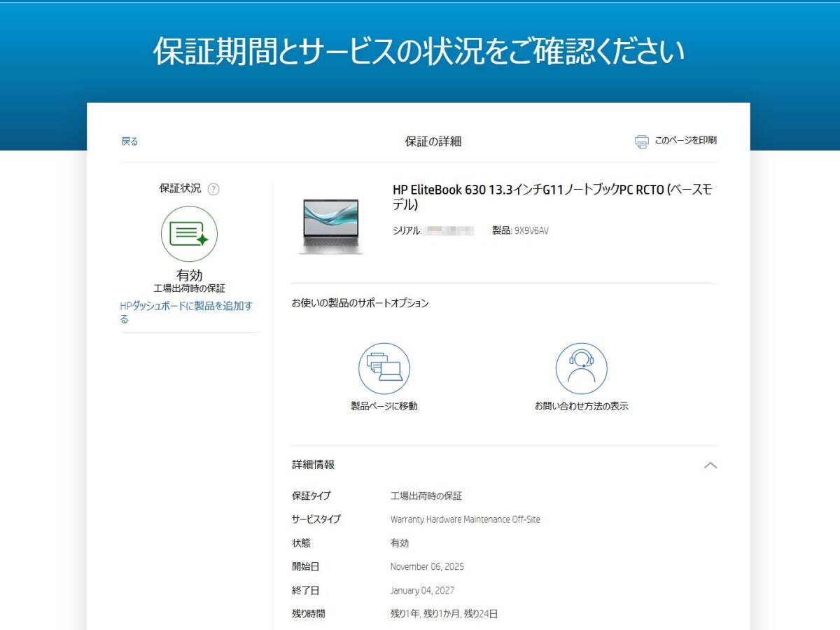Click the question mark help icon beside 保証状況

213,189
